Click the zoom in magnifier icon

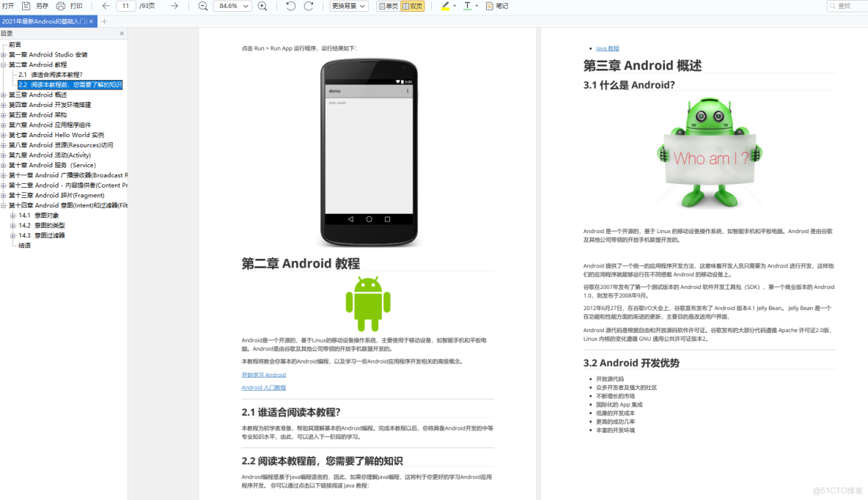tap(263, 6)
